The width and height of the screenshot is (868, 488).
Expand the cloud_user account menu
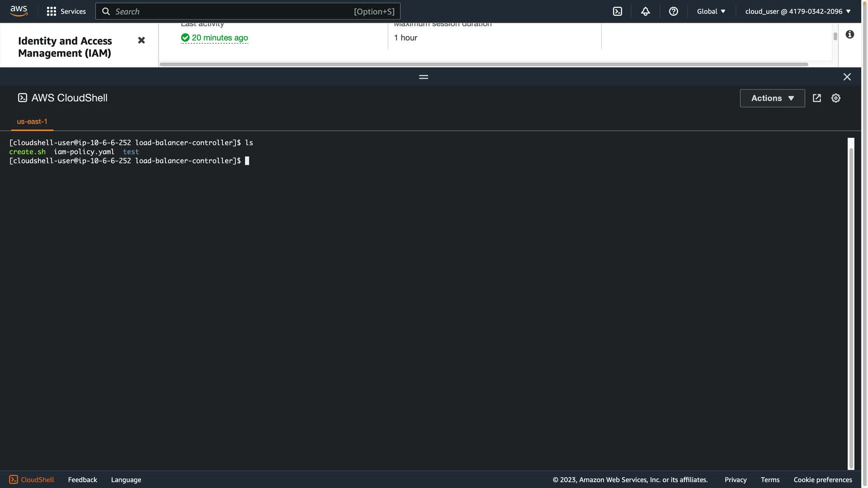pyautogui.click(x=797, y=11)
